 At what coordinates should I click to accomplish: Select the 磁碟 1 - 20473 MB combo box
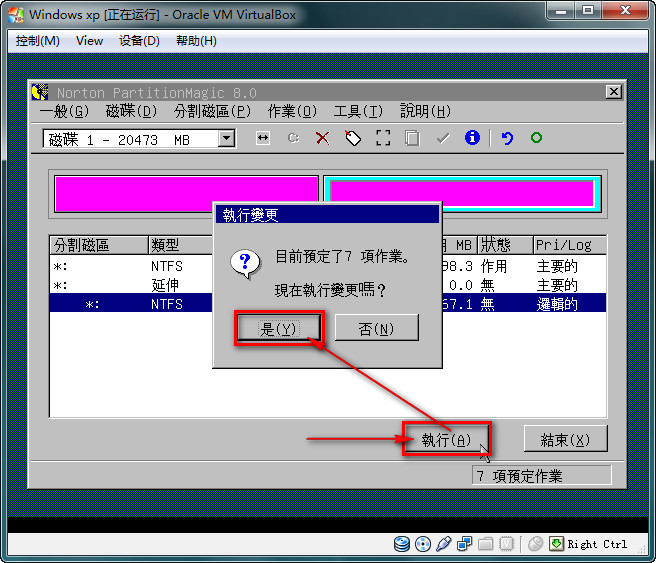139,138
